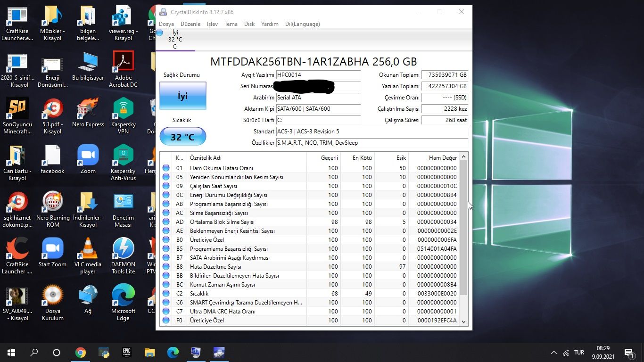Click Google Chrome in the taskbar
Image resolution: width=644 pixels, height=362 pixels.
(81, 352)
